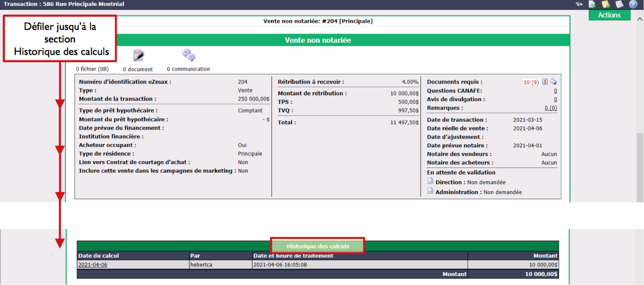Screen dimensions: 644x285
Task: Open the Actions menu
Action: click(x=609, y=15)
